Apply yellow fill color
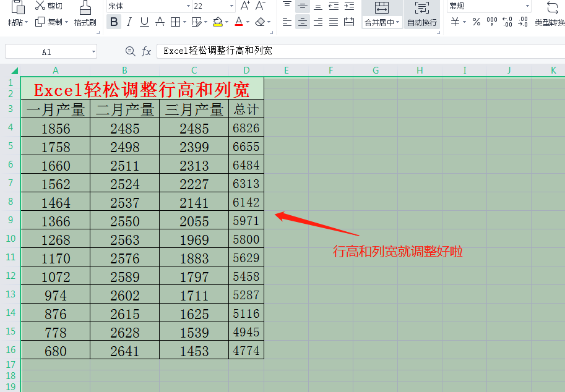This screenshot has width=565, height=392. [x=218, y=22]
